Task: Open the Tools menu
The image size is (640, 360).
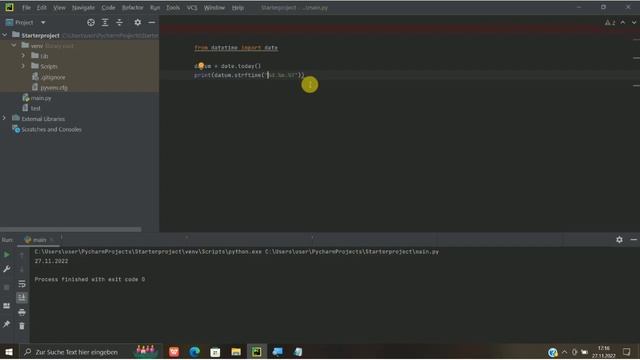Action: tap(173, 8)
